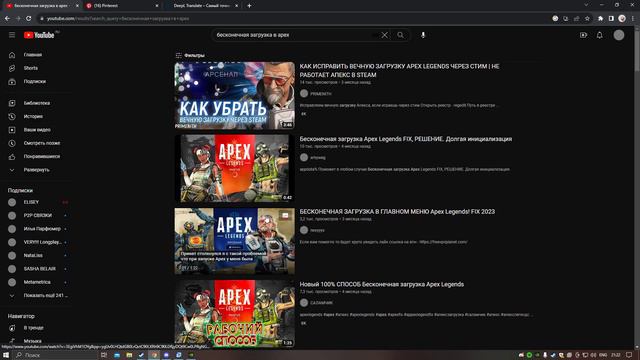The width and height of the screenshot is (640, 360).
Task: Open title Новый 100% СПОСОБ бесконечная загрузка
Action: 382,284
